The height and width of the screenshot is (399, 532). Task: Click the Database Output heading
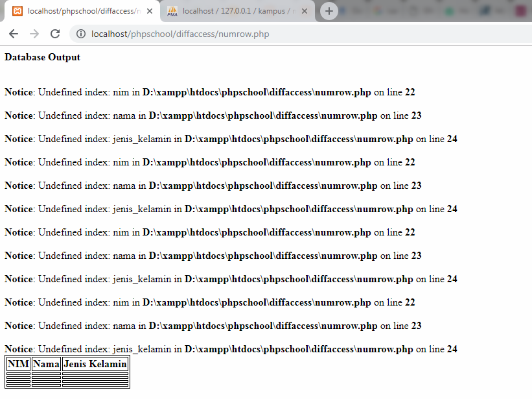[x=42, y=57]
